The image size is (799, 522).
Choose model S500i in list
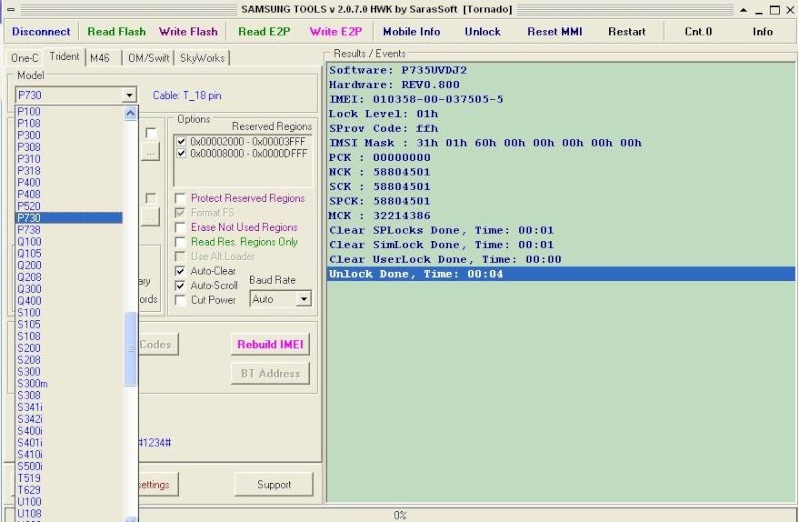69,466
